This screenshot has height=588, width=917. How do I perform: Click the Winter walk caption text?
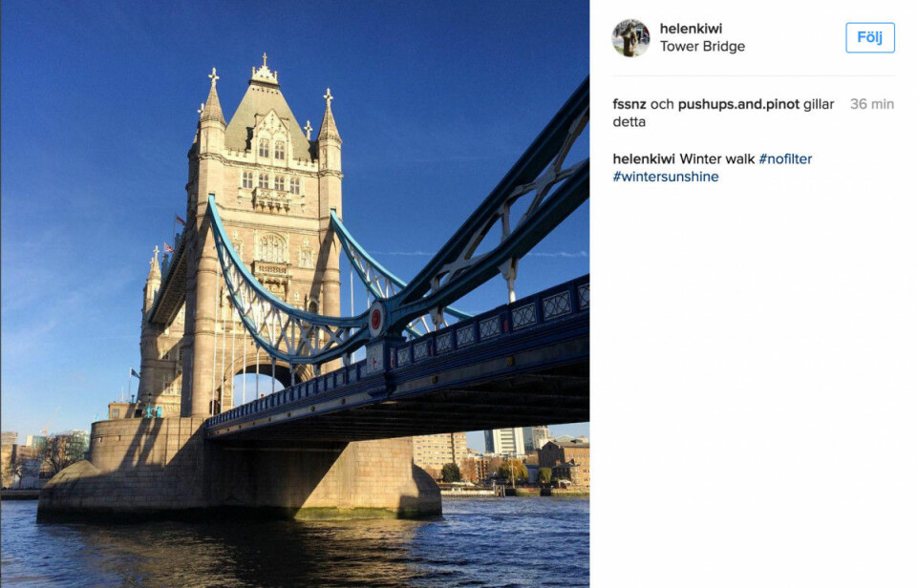point(714,158)
